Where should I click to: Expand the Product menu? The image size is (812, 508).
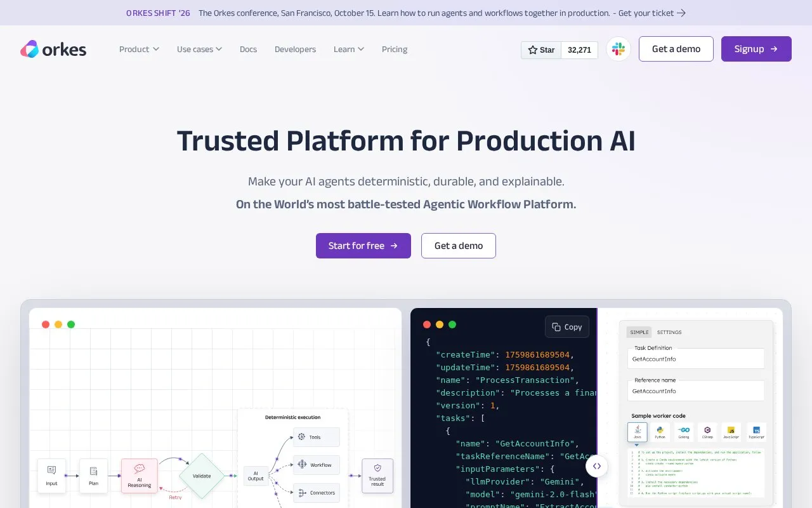click(139, 50)
